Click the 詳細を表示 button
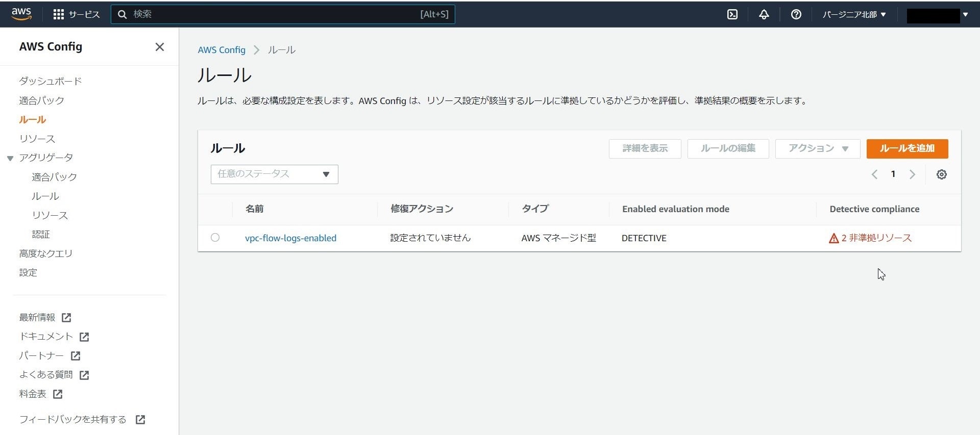 [645, 148]
